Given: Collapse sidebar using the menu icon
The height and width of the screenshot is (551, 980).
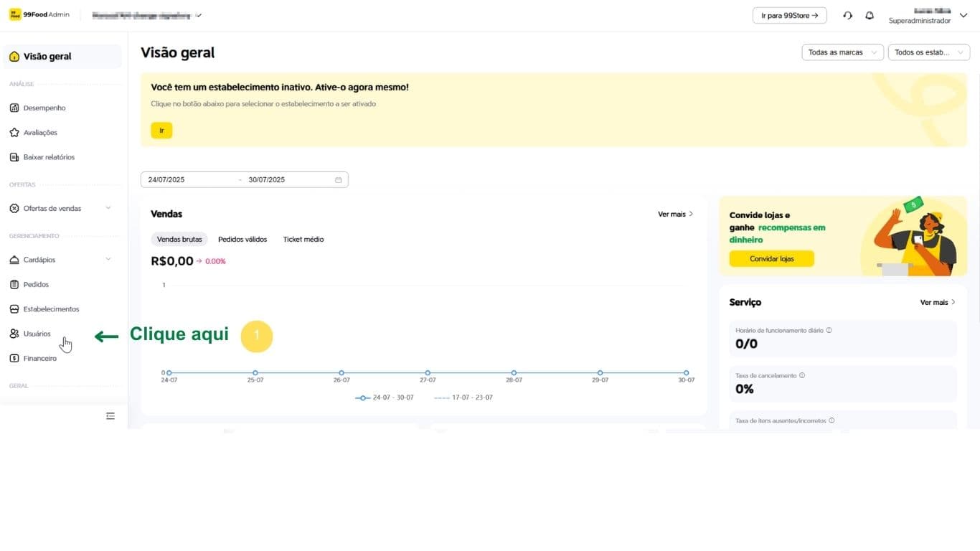Looking at the screenshot, I should click(x=110, y=416).
